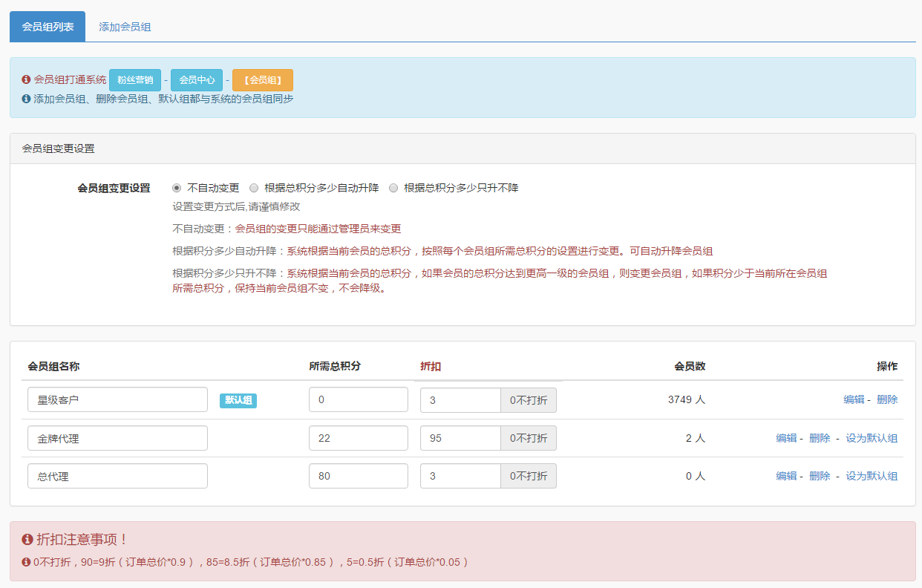Click the points field showing 22

tap(359, 438)
